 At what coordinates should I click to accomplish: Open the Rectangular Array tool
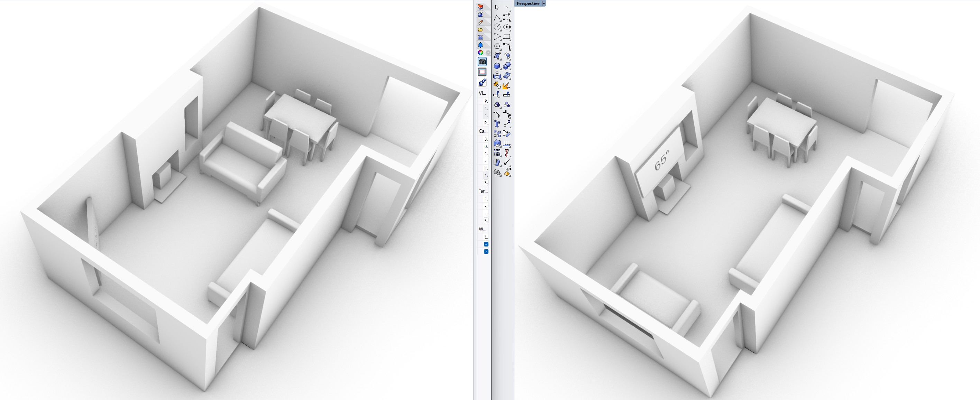tap(497, 153)
